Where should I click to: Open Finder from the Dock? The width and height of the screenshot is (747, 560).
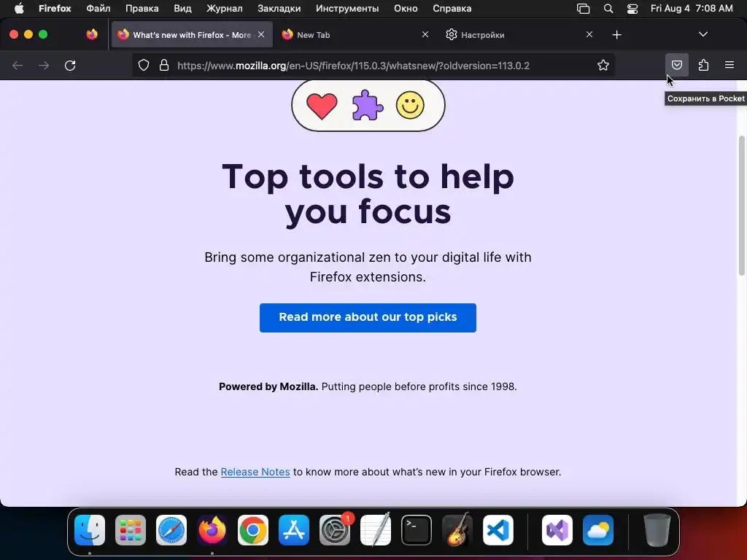click(x=90, y=530)
